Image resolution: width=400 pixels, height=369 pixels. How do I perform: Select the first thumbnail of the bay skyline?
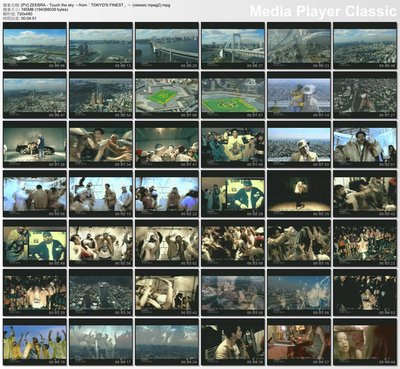pyautogui.click(x=35, y=46)
